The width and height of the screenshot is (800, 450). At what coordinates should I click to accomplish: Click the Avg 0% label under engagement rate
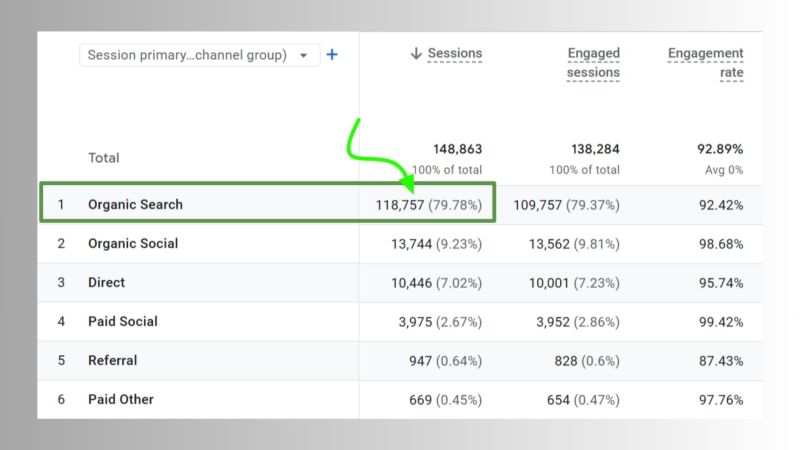click(x=724, y=170)
